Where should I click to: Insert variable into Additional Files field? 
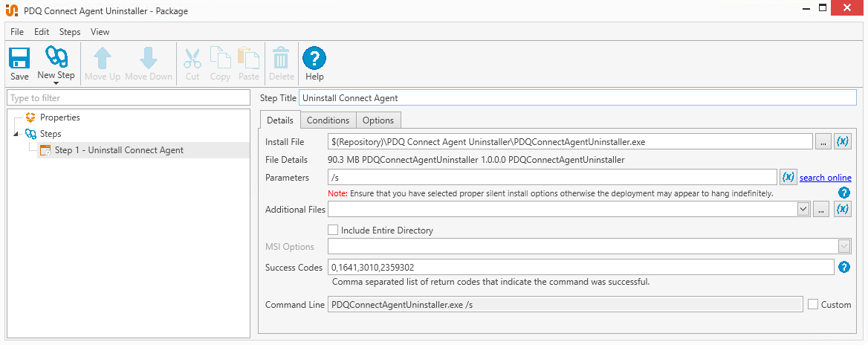[843, 209]
